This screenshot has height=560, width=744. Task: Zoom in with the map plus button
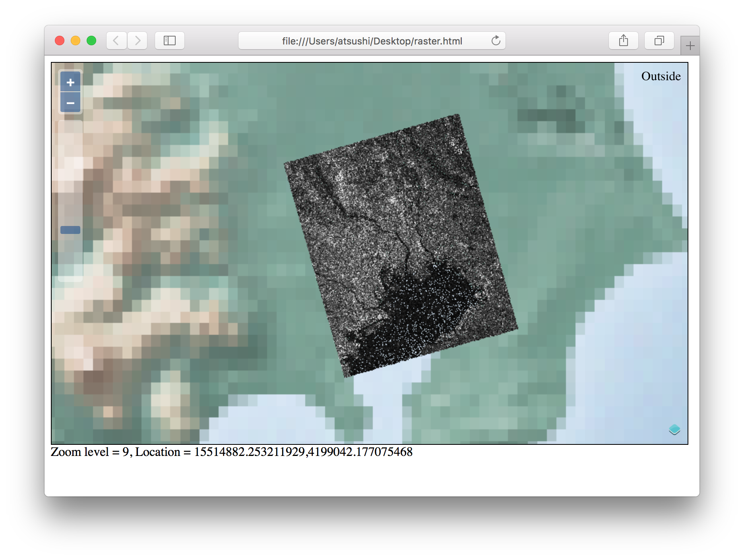click(x=70, y=82)
